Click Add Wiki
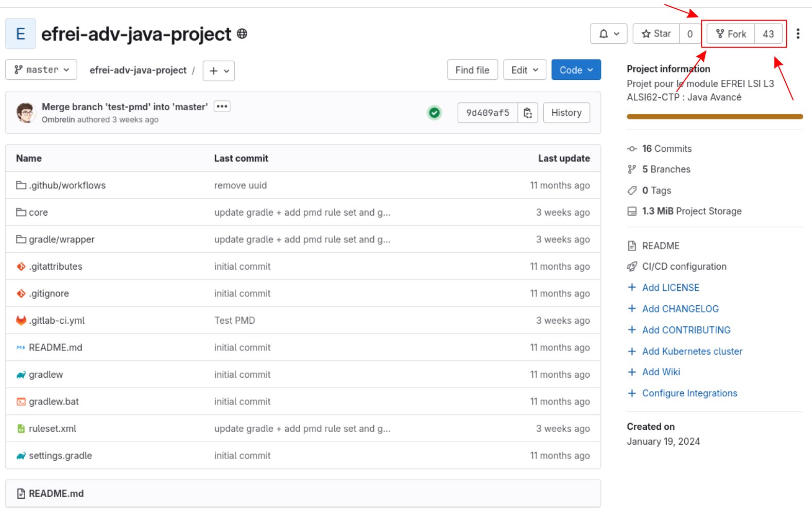The width and height of the screenshot is (812, 524). [661, 372]
